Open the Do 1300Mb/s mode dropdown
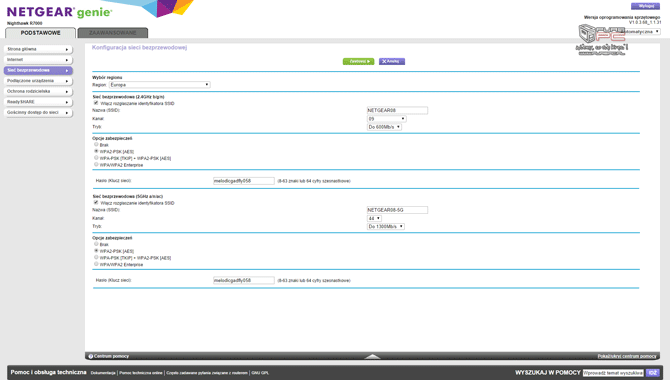The image size is (670, 380). 386,227
